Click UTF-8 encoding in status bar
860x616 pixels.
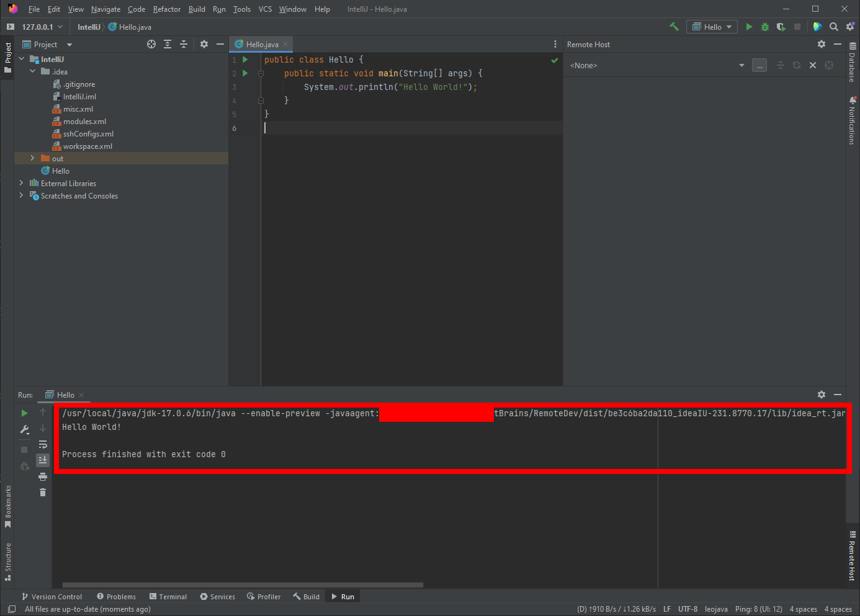tap(688, 609)
